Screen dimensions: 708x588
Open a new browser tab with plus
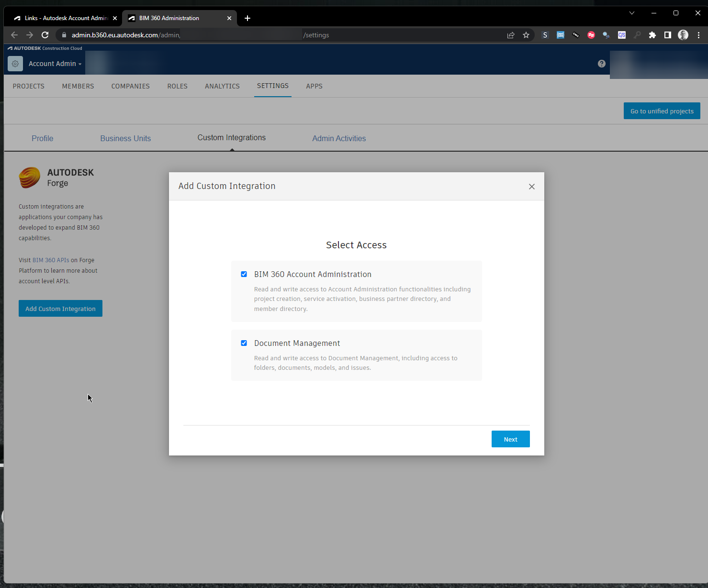(247, 18)
